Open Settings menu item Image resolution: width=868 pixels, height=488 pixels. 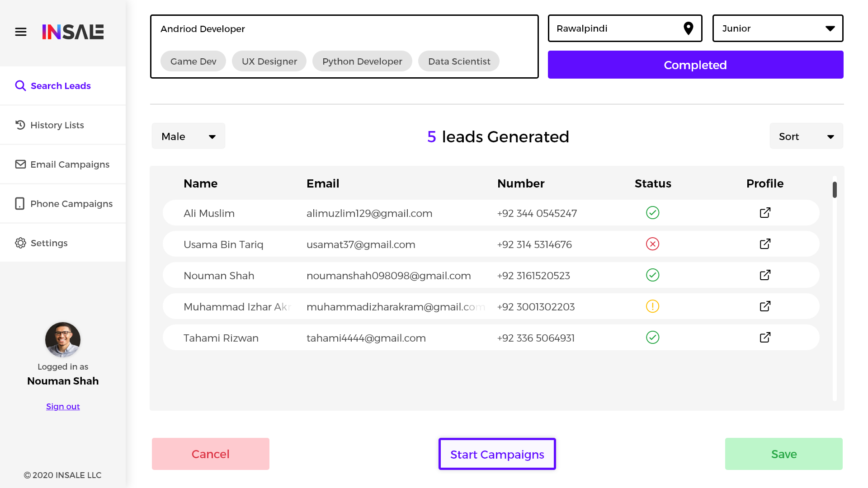pos(63,243)
